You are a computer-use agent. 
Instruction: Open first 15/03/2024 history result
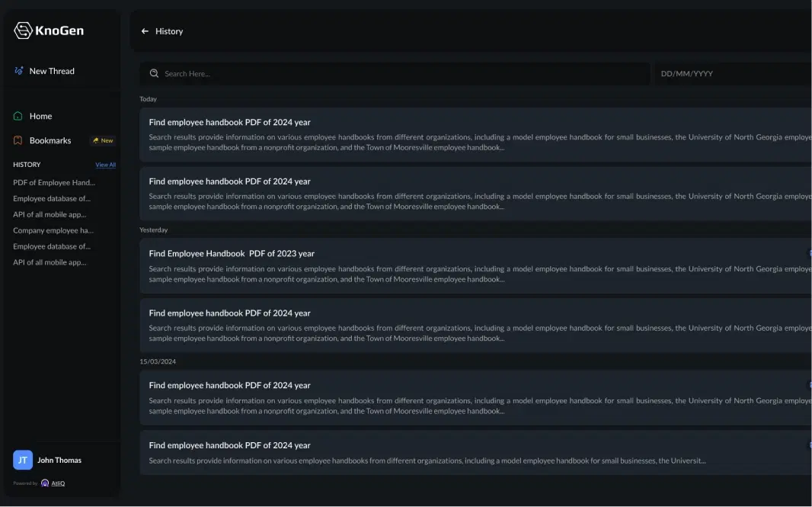[229, 385]
